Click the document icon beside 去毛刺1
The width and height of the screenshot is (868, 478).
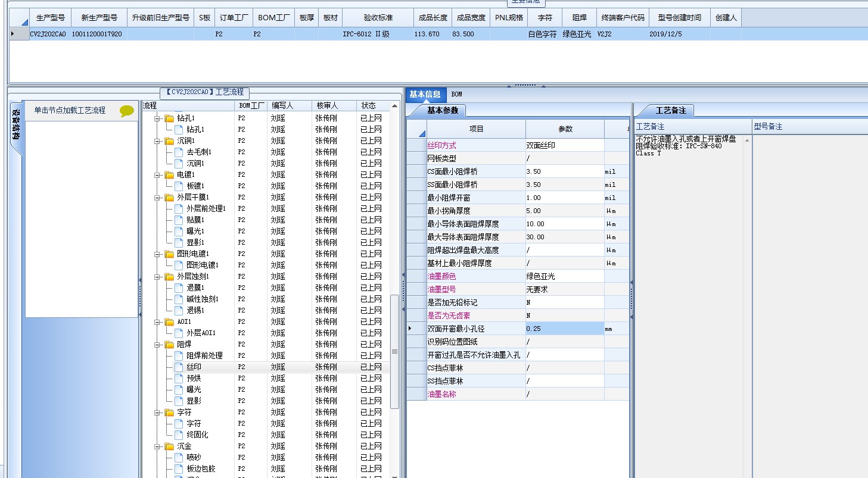(x=179, y=152)
